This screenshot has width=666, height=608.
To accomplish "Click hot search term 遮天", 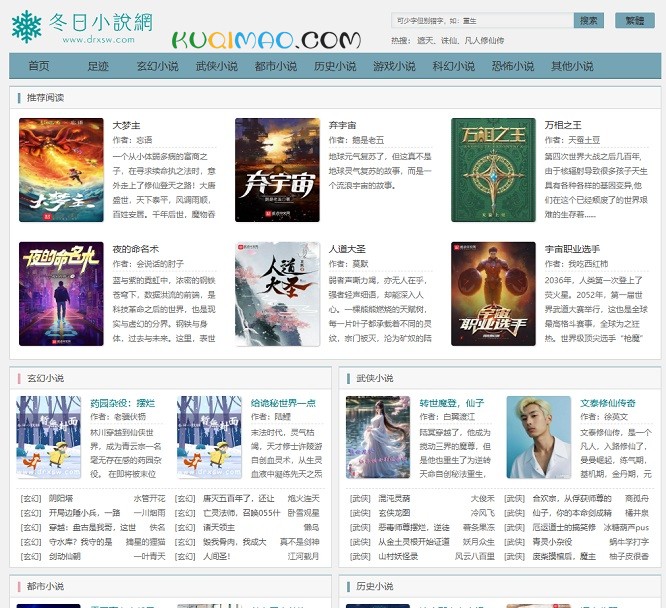I will coord(425,41).
